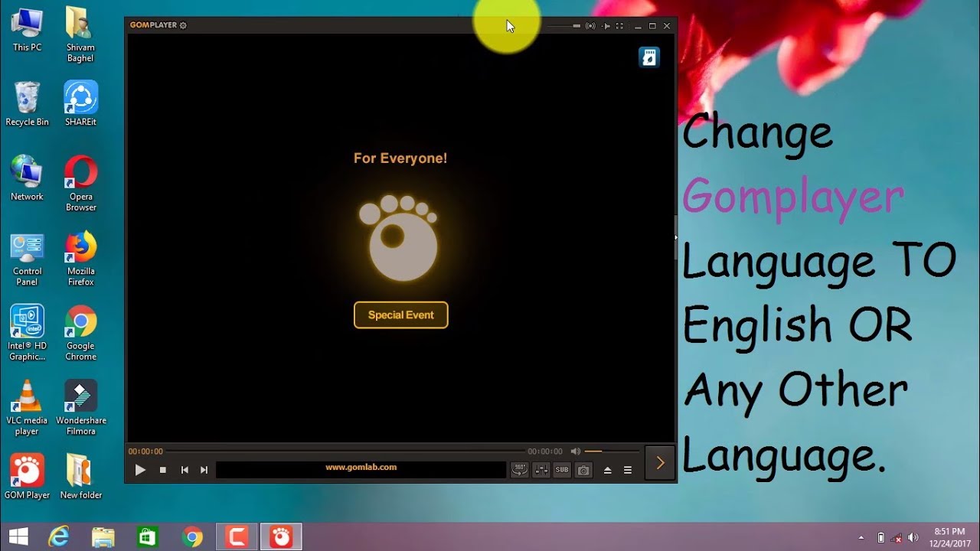Switch to Camtasia recorder in taskbar

click(237, 537)
